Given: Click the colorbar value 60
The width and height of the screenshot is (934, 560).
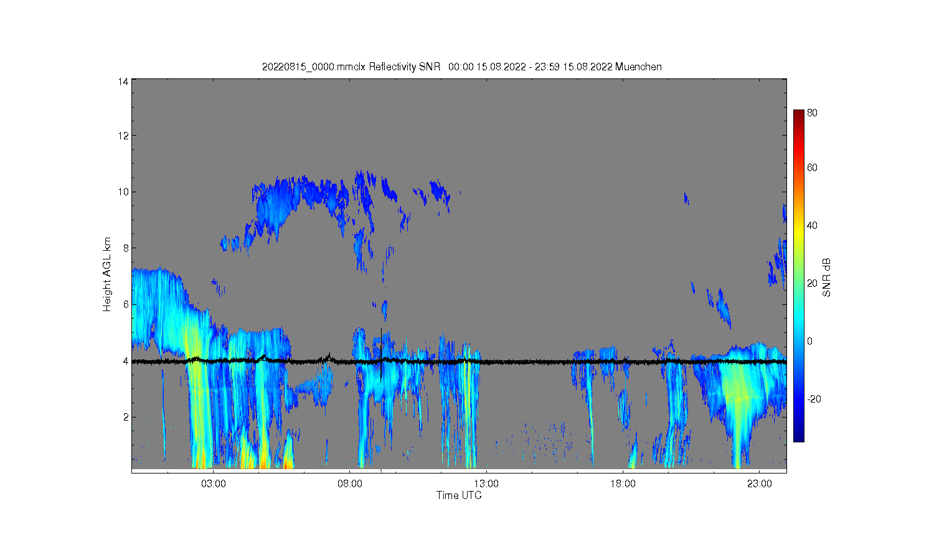Looking at the screenshot, I should [813, 167].
